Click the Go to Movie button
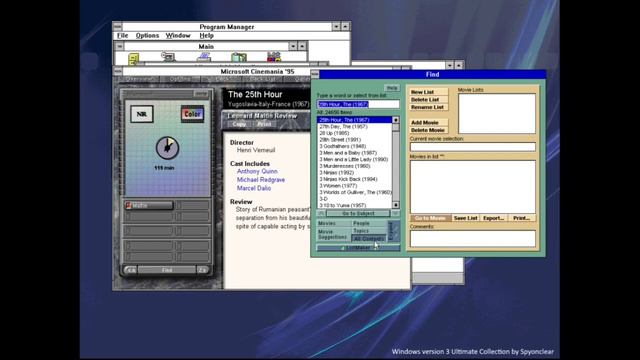 click(x=431, y=218)
